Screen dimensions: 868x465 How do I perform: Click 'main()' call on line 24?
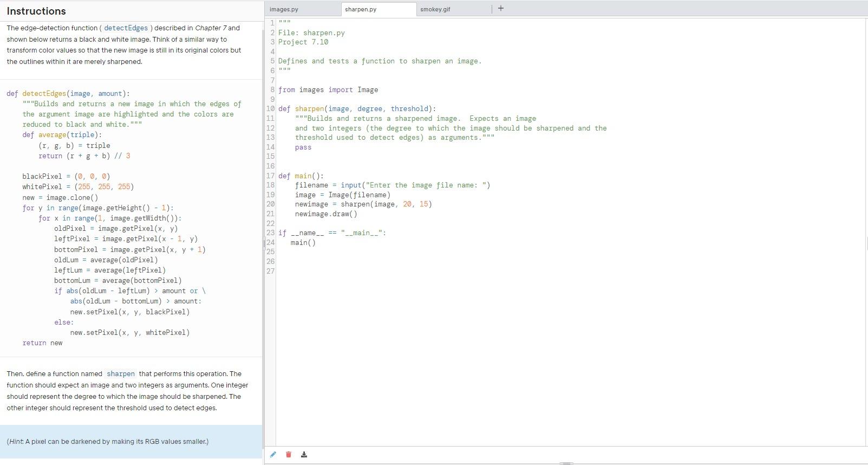[303, 243]
